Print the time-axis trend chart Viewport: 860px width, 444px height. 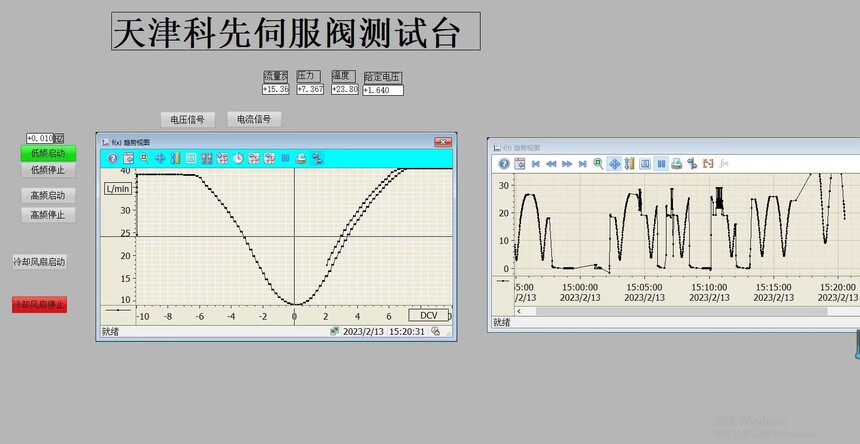[677, 163]
